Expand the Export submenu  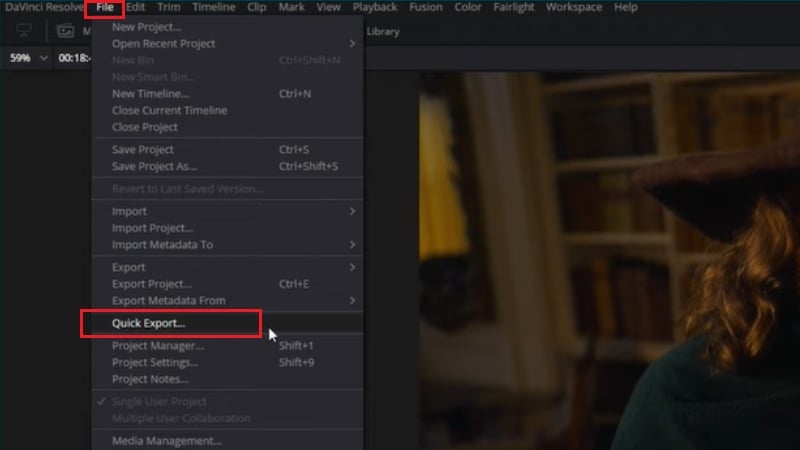pyautogui.click(x=228, y=267)
